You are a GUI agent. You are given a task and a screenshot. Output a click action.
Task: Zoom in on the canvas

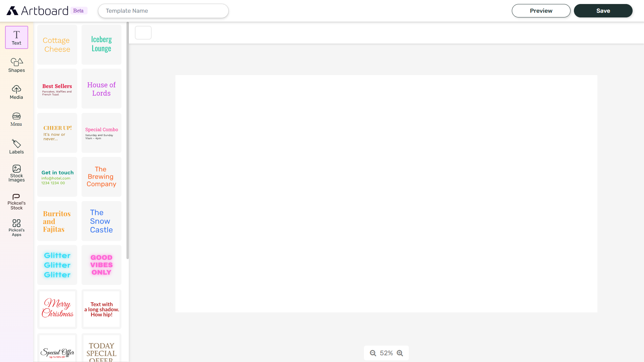tap(400, 353)
